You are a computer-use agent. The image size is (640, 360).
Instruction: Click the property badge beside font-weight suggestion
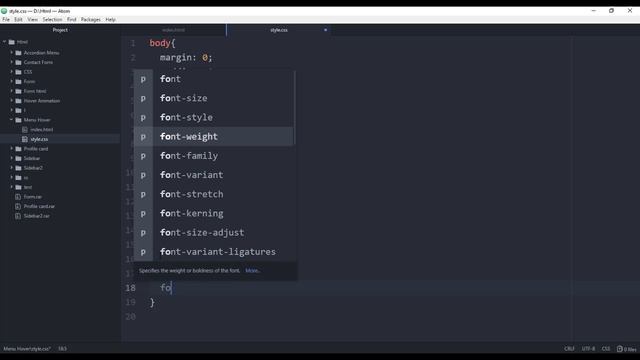(x=143, y=137)
